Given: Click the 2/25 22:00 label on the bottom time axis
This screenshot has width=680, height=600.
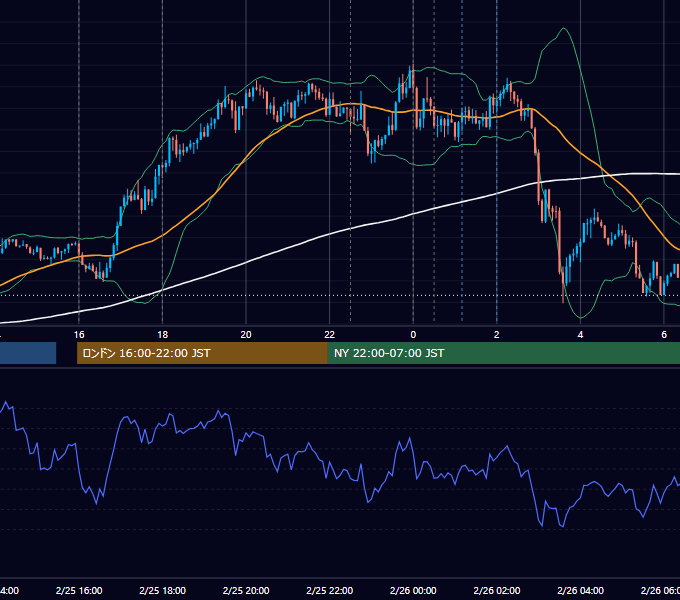Looking at the screenshot, I should coord(330,590).
